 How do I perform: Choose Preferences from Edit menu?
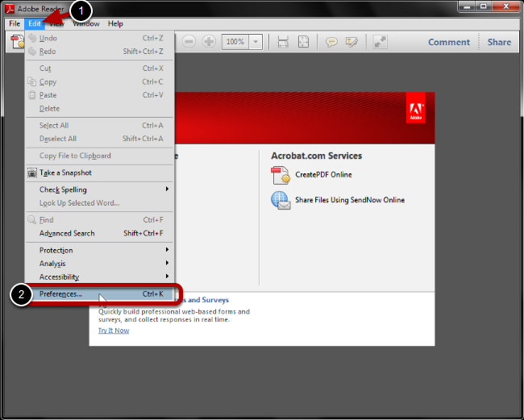point(100,294)
